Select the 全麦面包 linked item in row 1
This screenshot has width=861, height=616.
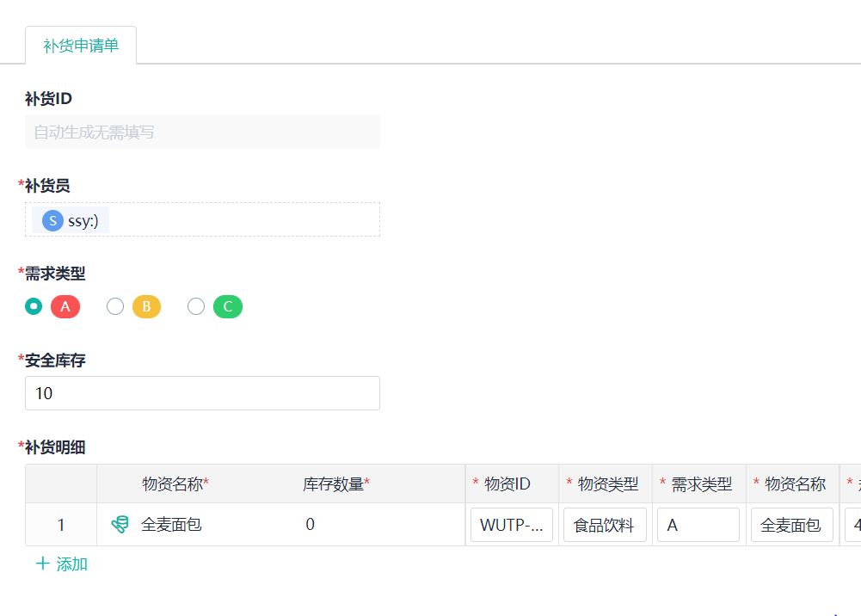[x=171, y=524]
